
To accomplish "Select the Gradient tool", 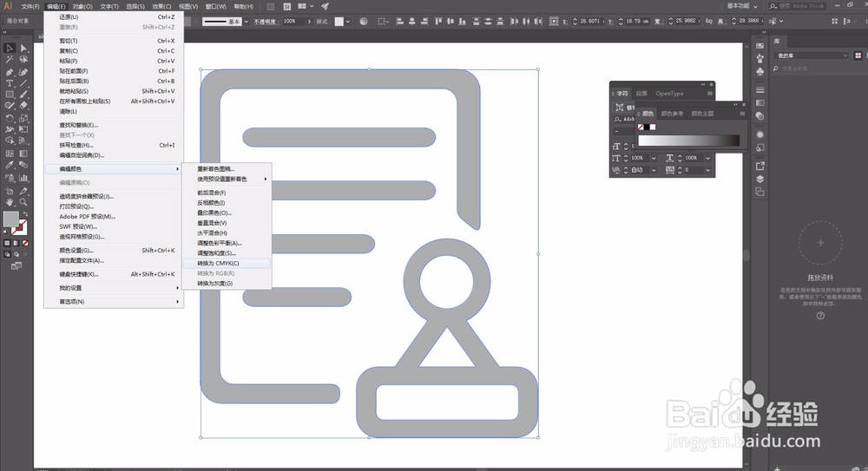I will pyautogui.click(x=23, y=154).
